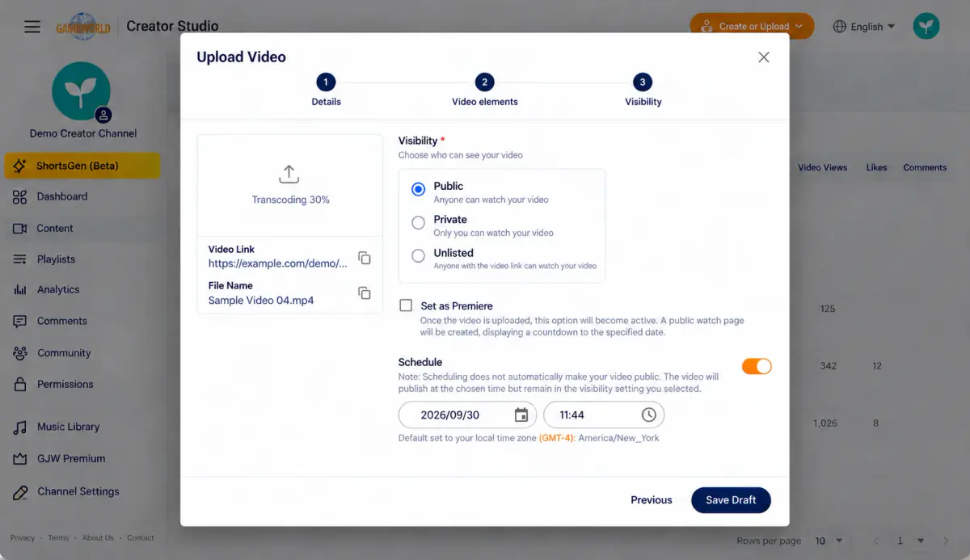Screen dimensions: 970x560
Task: Open ShortsGen (Beta) in sidebar
Action: (82, 166)
